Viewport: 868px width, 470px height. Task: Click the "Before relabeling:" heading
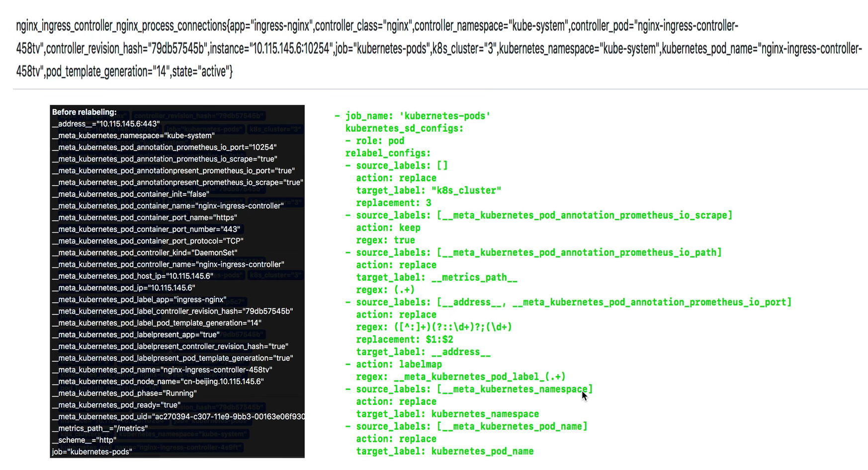84,112
